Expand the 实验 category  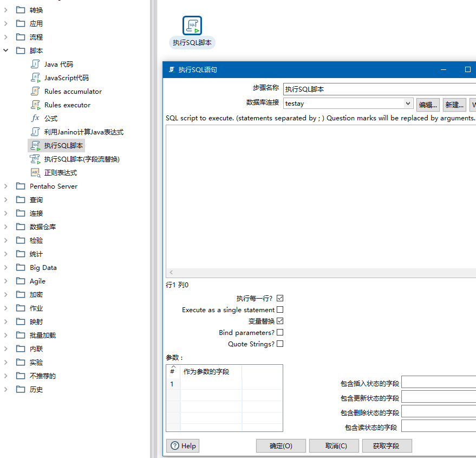click(6, 362)
